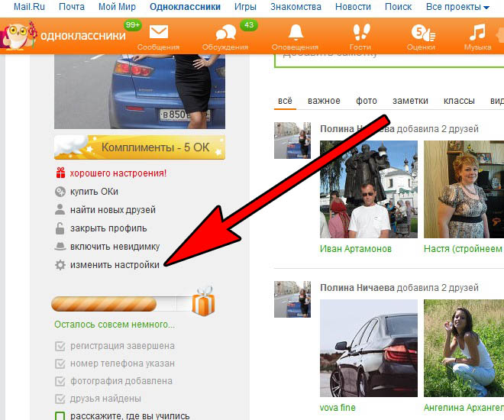
Task: Click the найти новых друзей link
Action: pyautogui.click(x=113, y=210)
